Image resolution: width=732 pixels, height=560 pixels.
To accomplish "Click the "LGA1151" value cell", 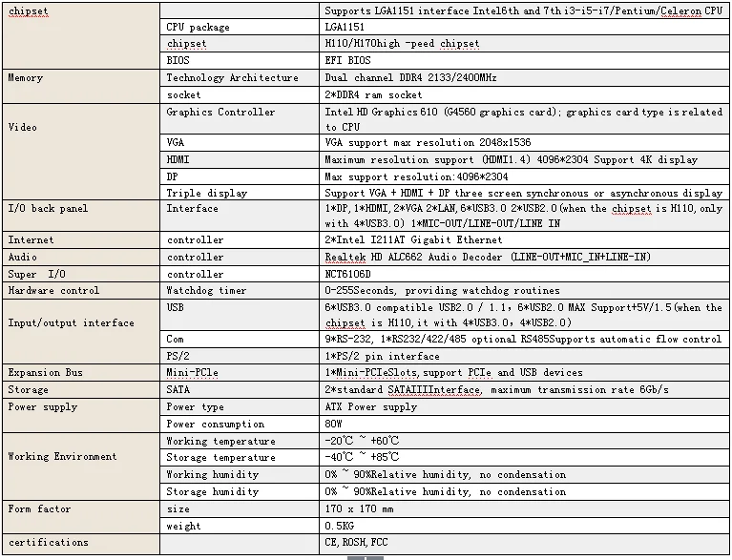I will click(349, 28).
